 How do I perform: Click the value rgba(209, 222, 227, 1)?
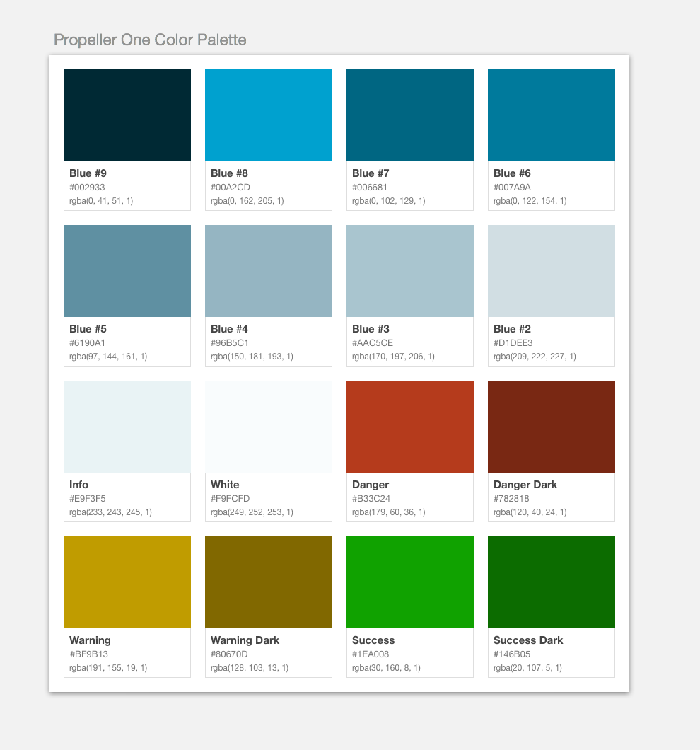pos(535,357)
